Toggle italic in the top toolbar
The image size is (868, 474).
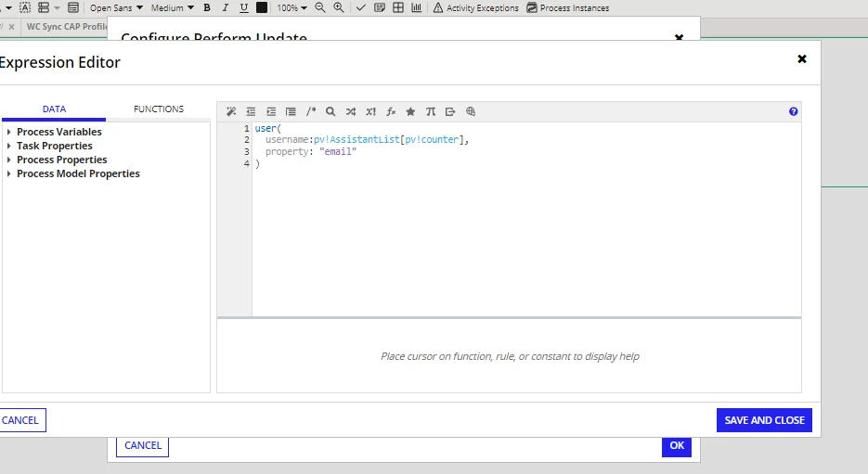pos(226,7)
